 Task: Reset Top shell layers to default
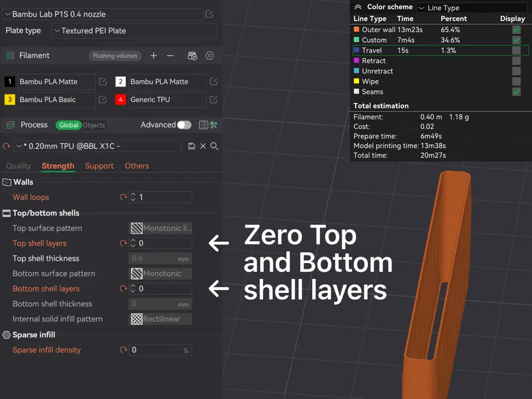click(123, 243)
